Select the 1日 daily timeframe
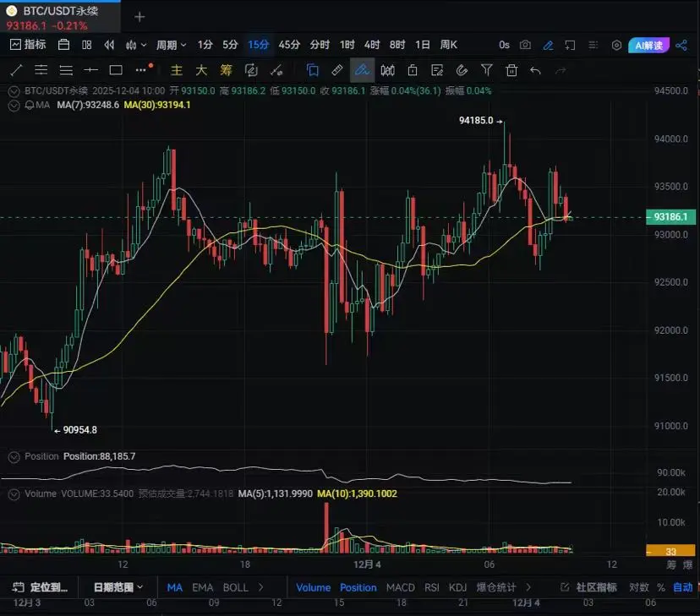This screenshot has width=700, height=616. (x=423, y=45)
